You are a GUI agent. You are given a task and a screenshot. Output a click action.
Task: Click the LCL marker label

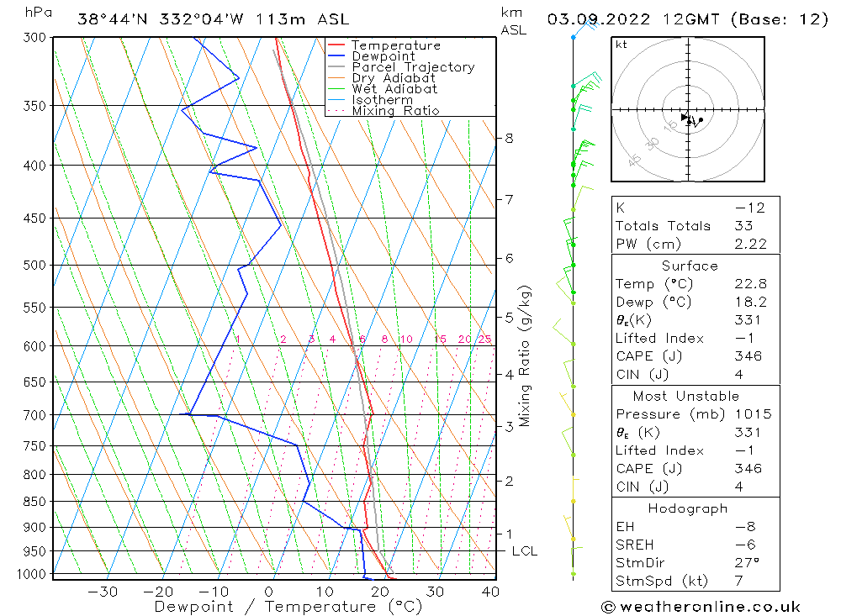tap(525, 551)
